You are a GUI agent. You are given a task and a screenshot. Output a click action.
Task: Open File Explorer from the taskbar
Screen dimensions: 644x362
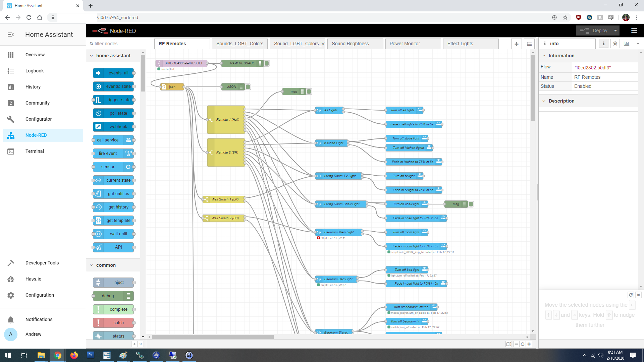point(41,355)
